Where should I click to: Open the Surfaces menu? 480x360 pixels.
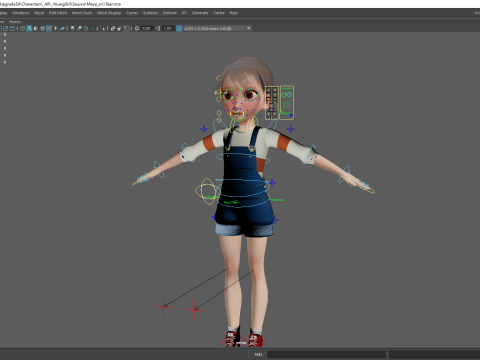[151, 13]
